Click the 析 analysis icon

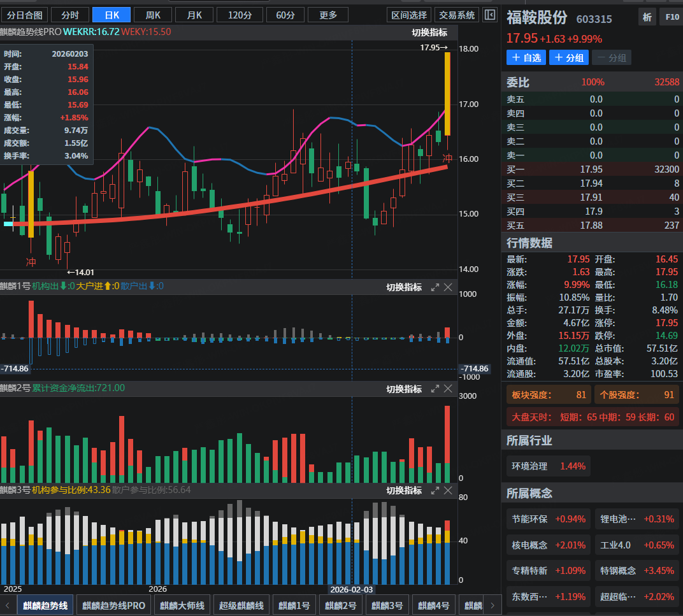click(x=647, y=17)
